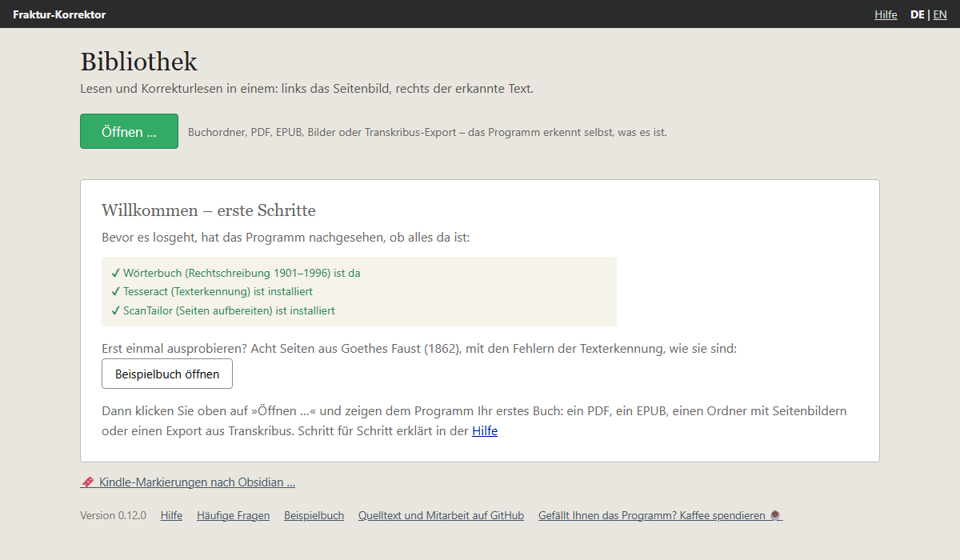960x560 pixels.
Task: Click the Bevor es losgeht intro sentence
Action: pyautogui.click(x=286, y=238)
